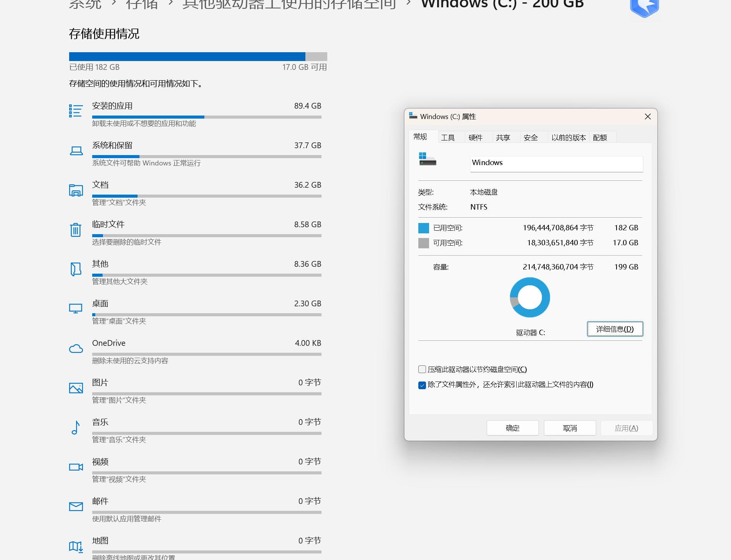The width and height of the screenshot is (731, 560).
Task: Open the 以前的版本 tab
Action: pyautogui.click(x=569, y=137)
